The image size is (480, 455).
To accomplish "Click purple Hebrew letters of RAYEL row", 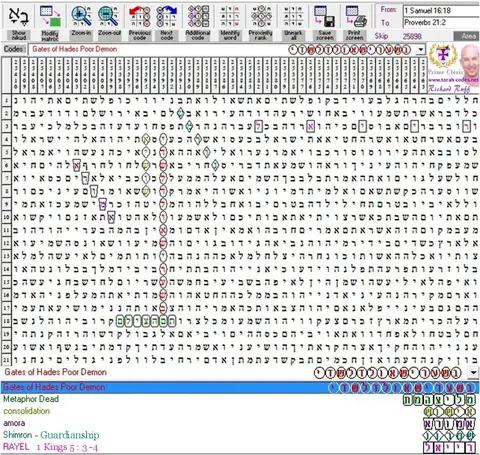I will [449, 447].
